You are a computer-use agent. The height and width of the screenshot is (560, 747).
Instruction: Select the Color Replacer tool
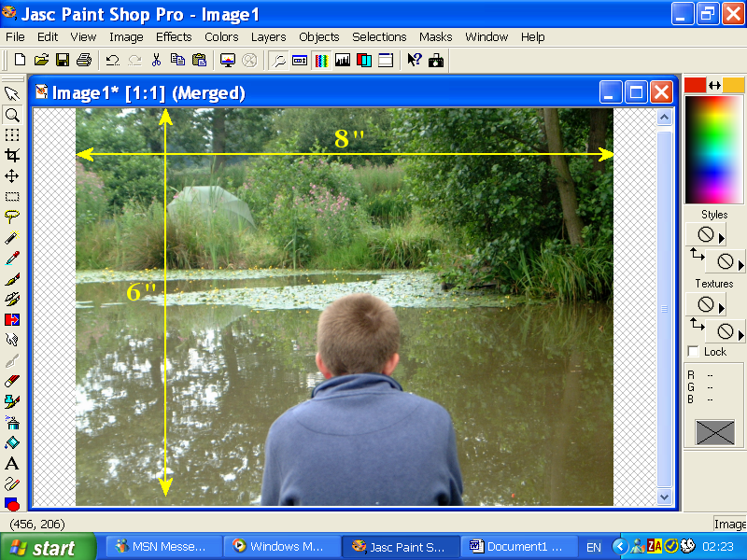click(12, 319)
